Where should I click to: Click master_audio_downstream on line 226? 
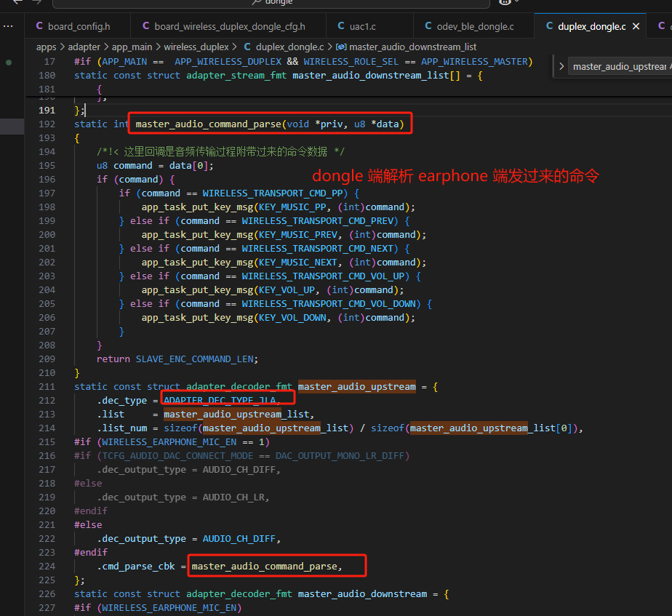pyautogui.click(x=363, y=594)
